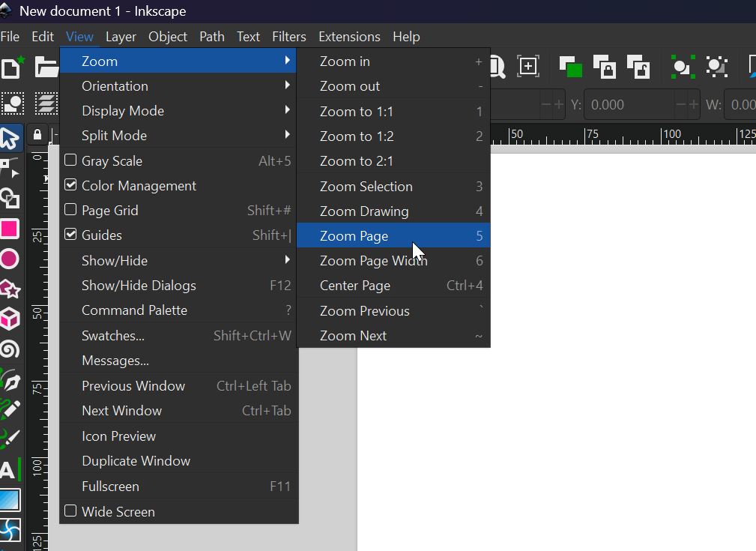The image size is (756, 551).
Task: Click the Duplicate icon with green square
Action: click(570, 66)
